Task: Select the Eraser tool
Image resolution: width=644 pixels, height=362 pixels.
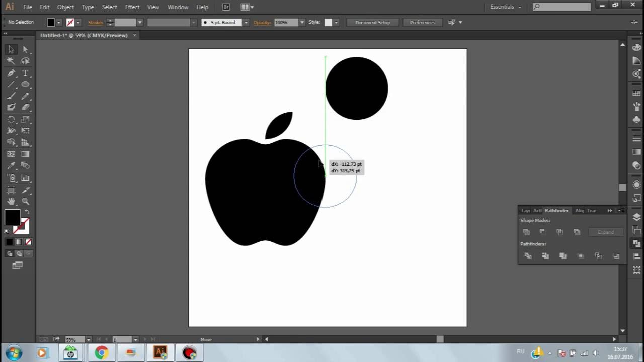Action: [25, 107]
